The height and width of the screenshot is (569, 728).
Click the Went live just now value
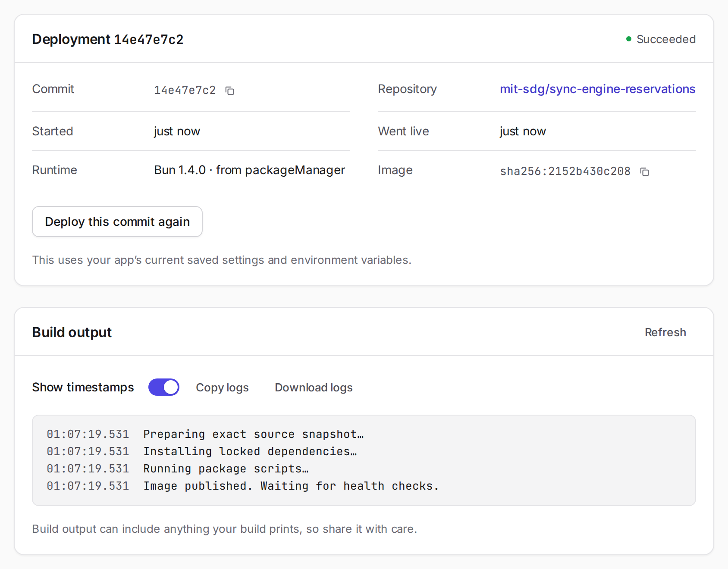point(523,131)
